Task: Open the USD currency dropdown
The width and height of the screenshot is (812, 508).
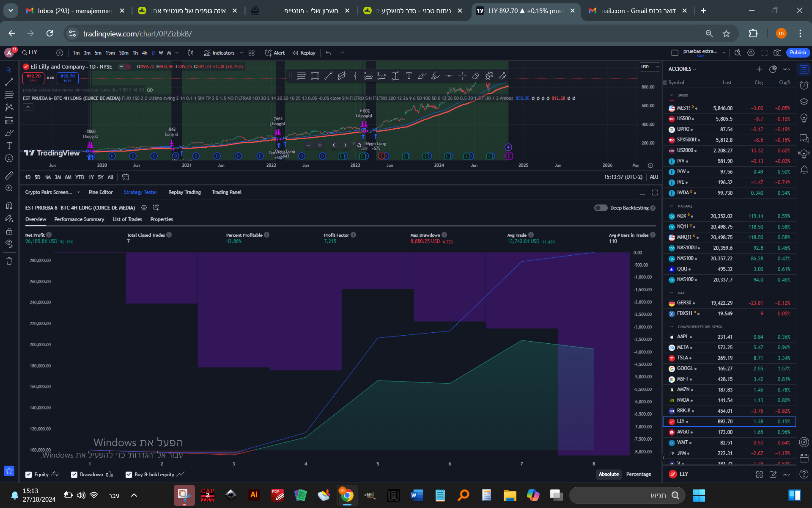Action: [x=650, y=67]
